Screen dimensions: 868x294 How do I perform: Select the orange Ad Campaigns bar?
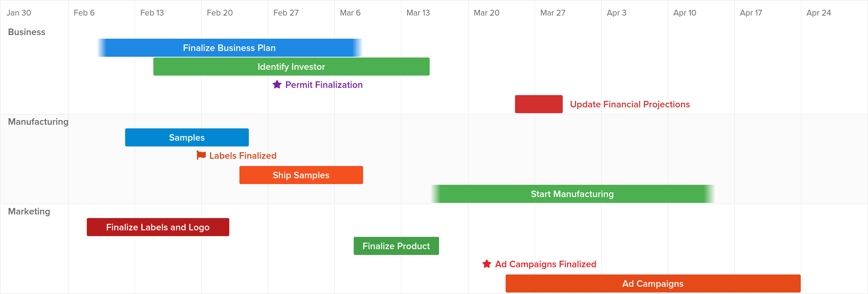coord(653,284)
